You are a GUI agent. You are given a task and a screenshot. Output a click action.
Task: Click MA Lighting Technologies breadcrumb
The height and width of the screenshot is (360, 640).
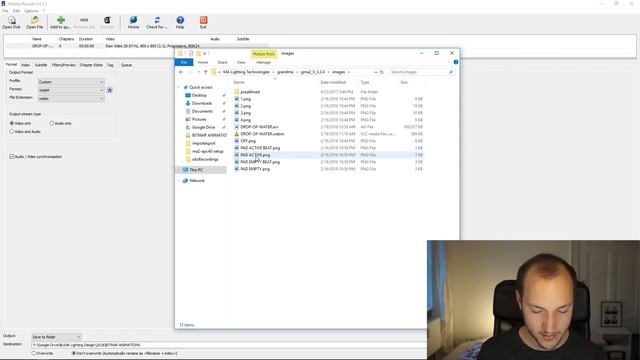tap(246, 72)
